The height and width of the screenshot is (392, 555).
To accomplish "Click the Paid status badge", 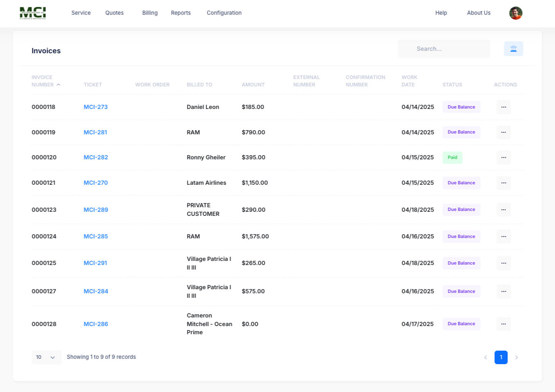I will pyautogui.click(x=452, y=157).
